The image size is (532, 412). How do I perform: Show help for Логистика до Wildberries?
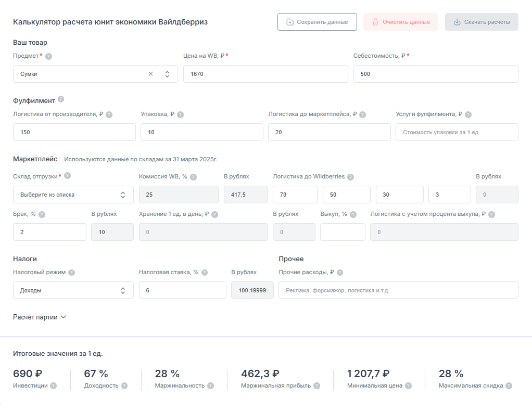click(350, 177)
